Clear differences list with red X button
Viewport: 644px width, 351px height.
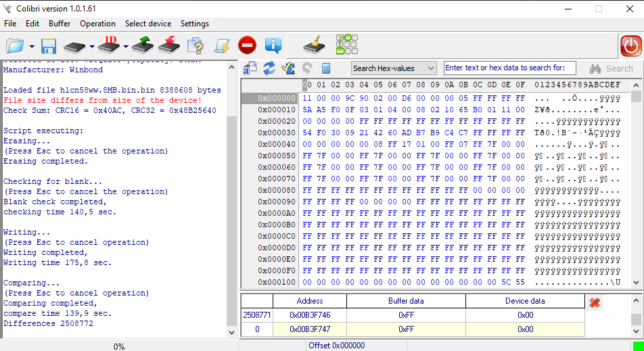click(595, 302)
